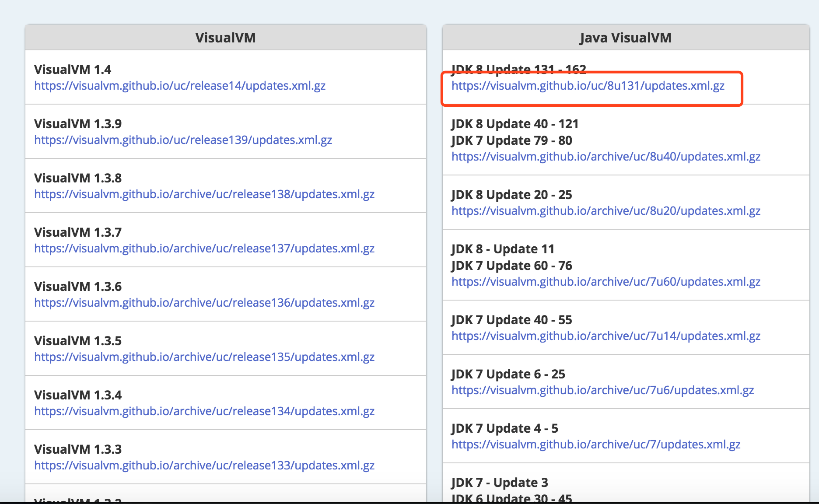Select the 'JDK 7 Update 6 - 25' text

coord(508,374)
